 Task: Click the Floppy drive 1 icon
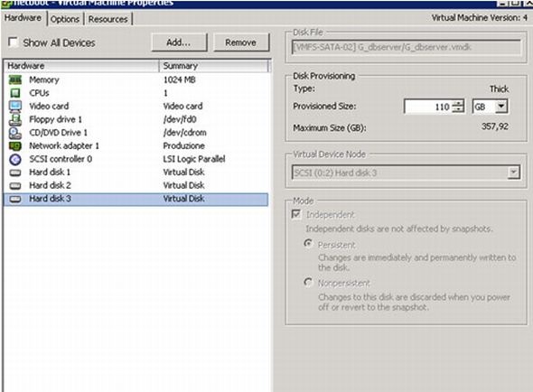pos(15,119)
